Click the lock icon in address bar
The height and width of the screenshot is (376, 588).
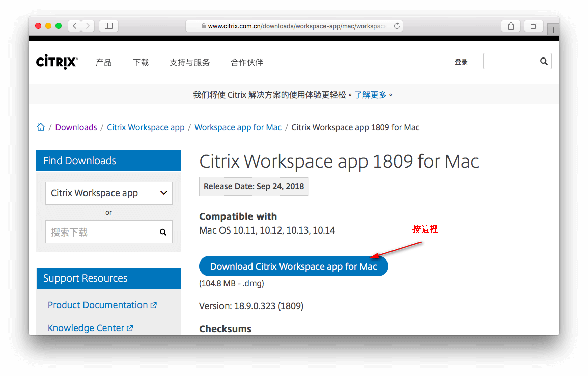tap(203, 26)
